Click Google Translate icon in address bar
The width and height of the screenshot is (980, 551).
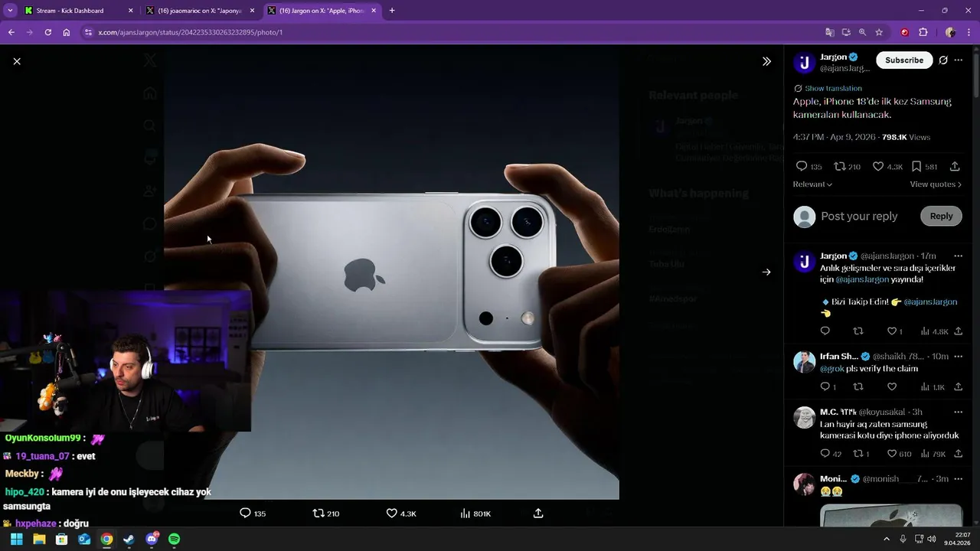tap(830, 32)
